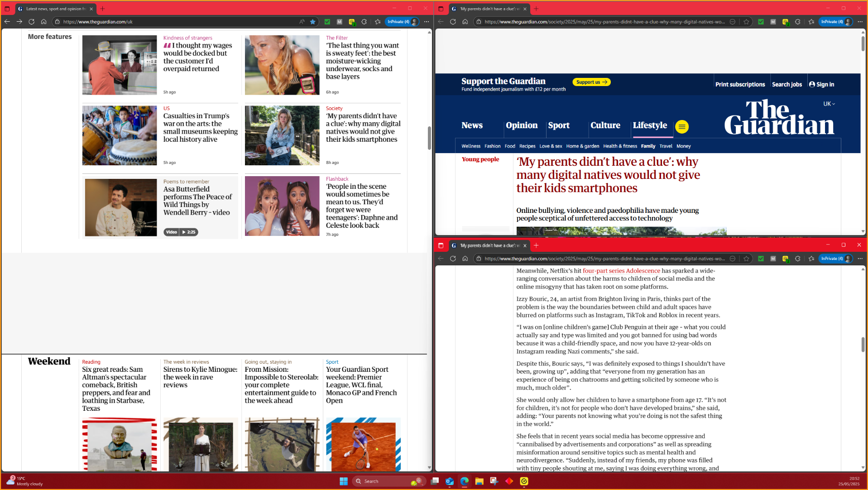
Task: Open the Culture section tab
Action: click(605, 125)
